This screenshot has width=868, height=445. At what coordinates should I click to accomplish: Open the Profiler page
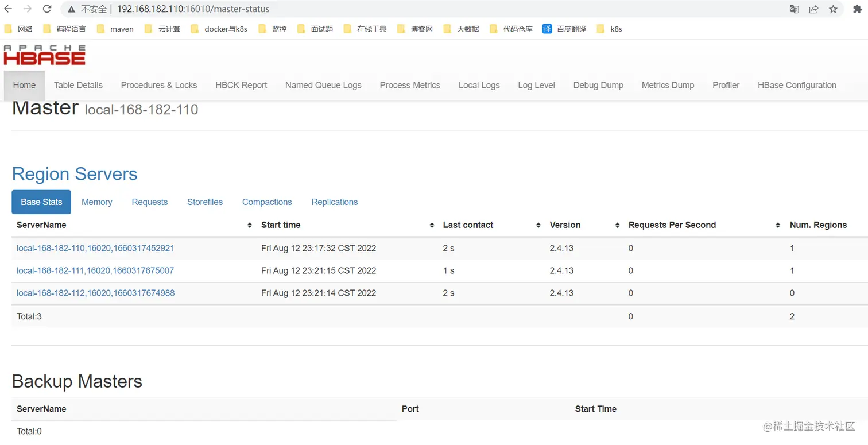726,85
